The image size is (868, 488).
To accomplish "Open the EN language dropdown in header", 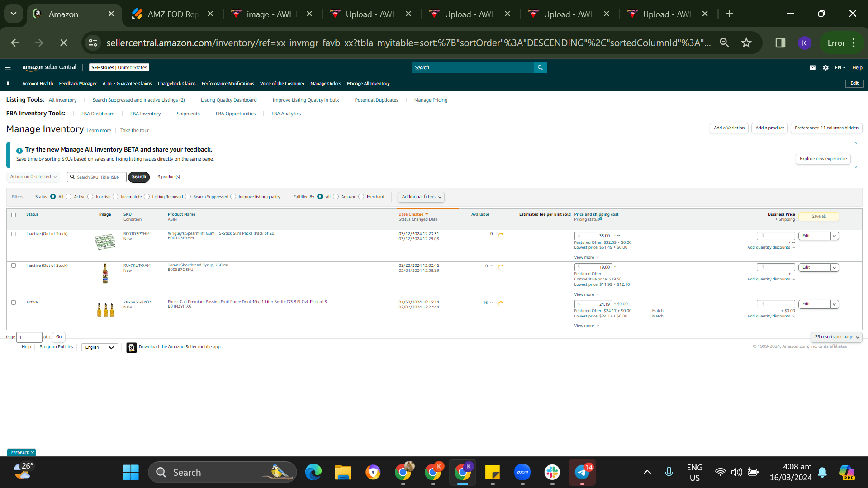I will pos(840,67).
